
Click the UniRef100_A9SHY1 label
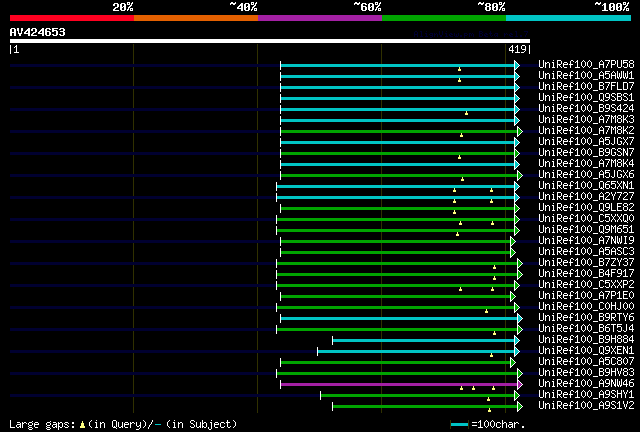[586, 395]
